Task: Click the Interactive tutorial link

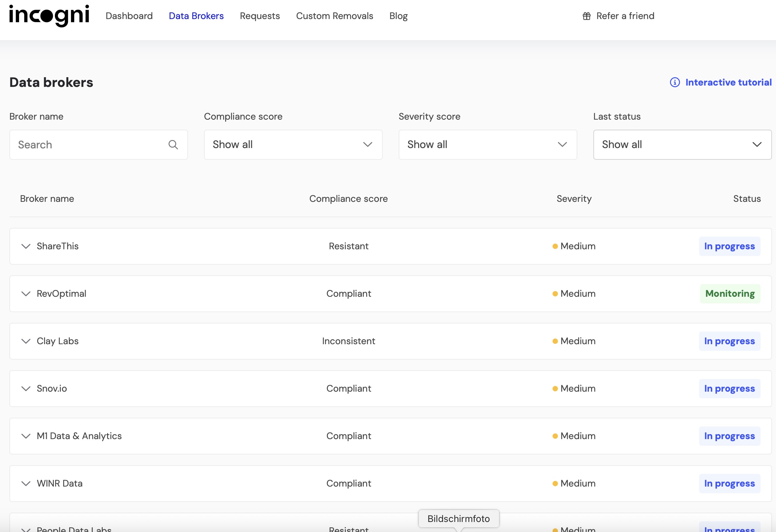Action: pos(728,82)
